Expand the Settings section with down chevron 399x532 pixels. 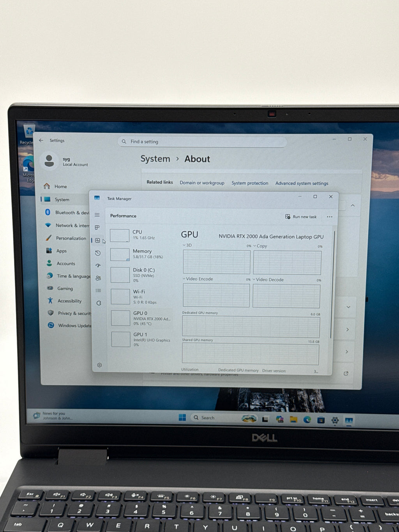(x=348, y=307)
